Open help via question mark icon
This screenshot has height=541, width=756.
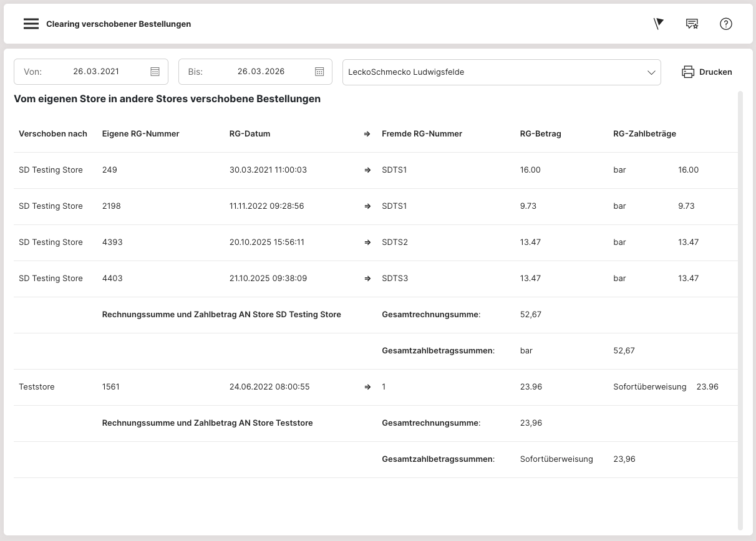(725, 24)
